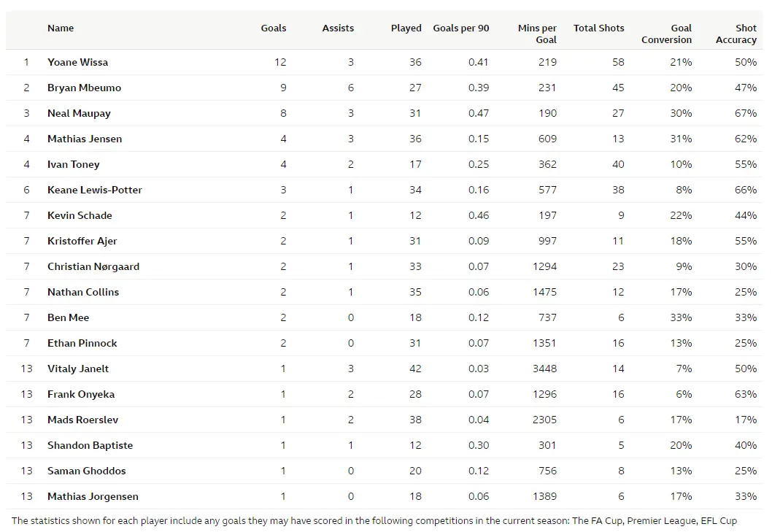Click on Neal Maupay's name

tap(79, 113)
